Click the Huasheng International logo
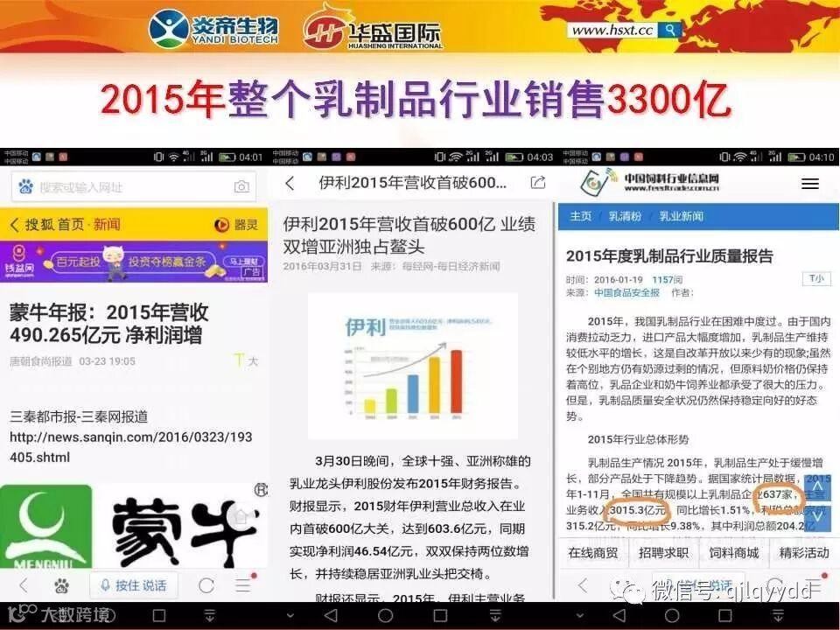The width and height of the screenshot is (840, 630). point(374,28)
